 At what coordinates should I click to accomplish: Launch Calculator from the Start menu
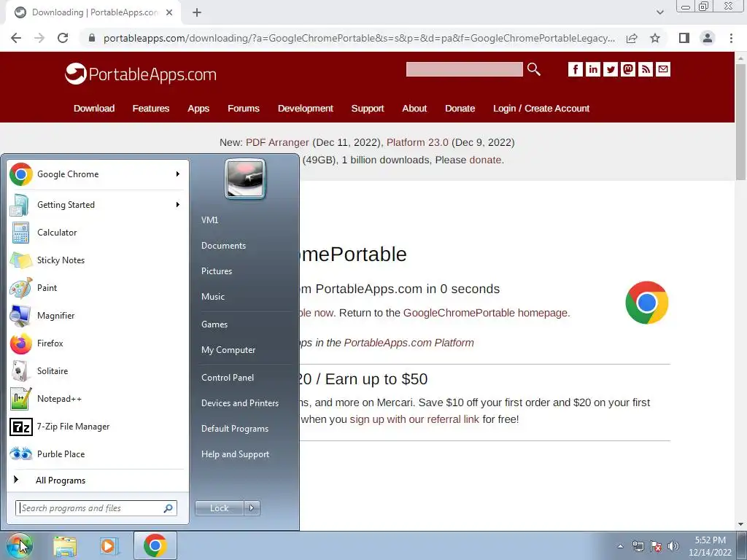pos(97,233)
